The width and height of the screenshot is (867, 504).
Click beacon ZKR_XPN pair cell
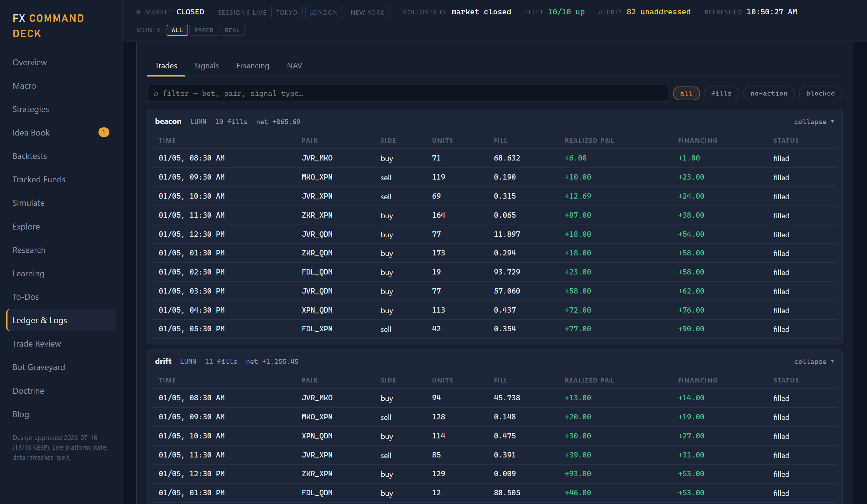(317, 215)
